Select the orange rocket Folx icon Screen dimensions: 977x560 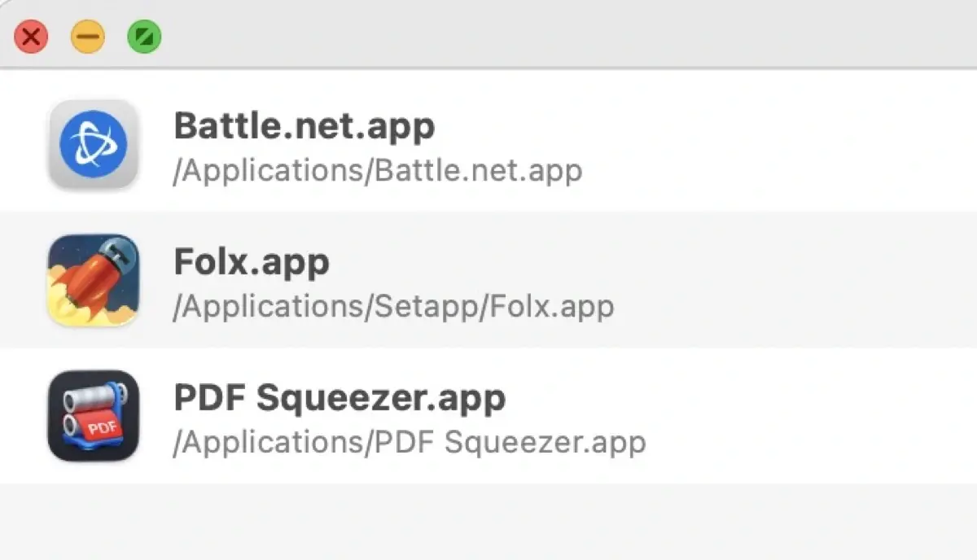pyautogui.click(x=92, y=279)
